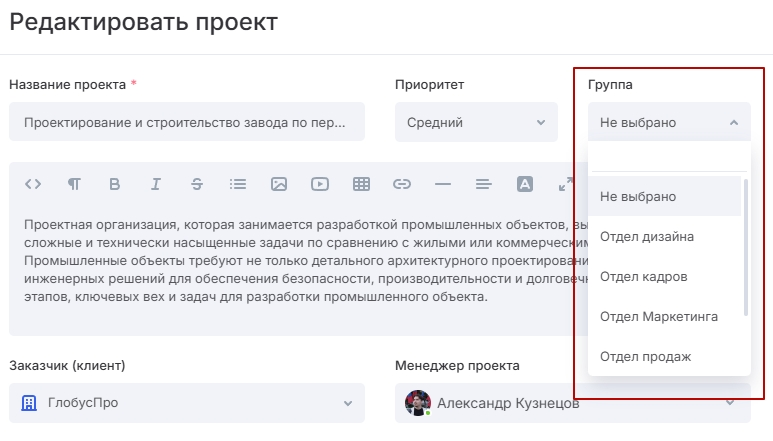Insert a table in the editor
Screen dimensions: 773x441
pos(361,184)
